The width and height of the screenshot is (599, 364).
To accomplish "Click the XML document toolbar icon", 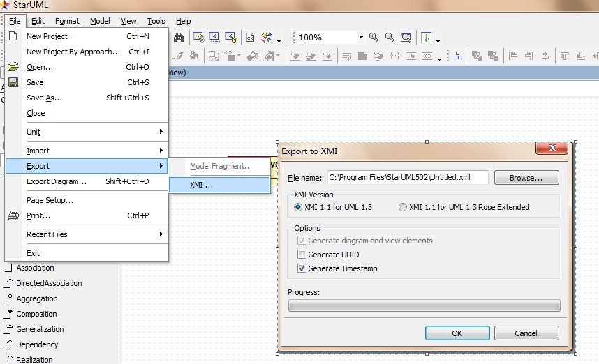I will (x=250, y=38).
